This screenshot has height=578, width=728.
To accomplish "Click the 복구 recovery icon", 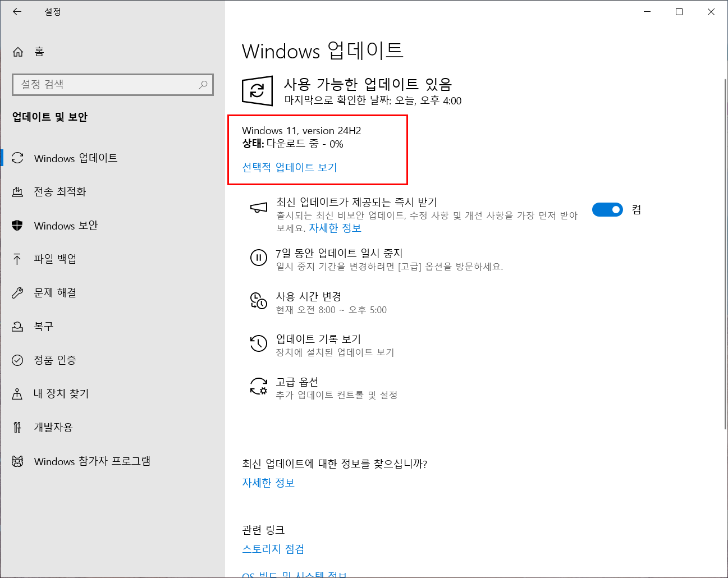I will (17, 326).
